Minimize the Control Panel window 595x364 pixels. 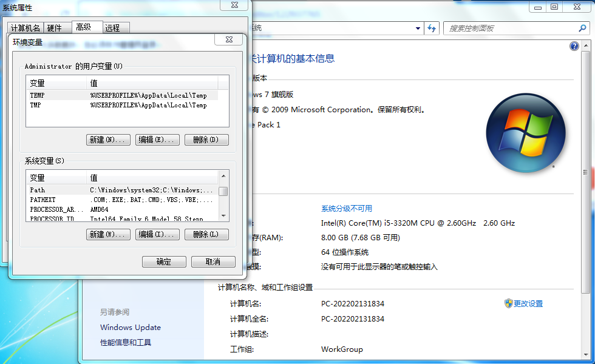[x=538, y=7]
